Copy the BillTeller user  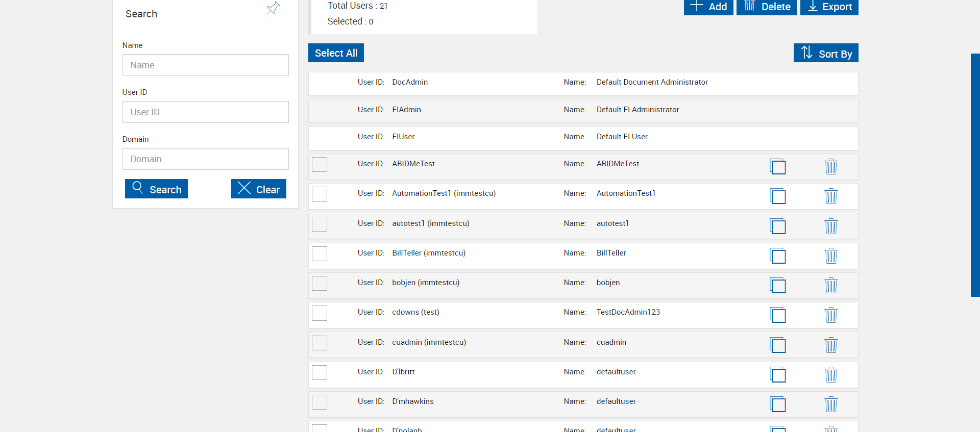(x=778, y=256)
